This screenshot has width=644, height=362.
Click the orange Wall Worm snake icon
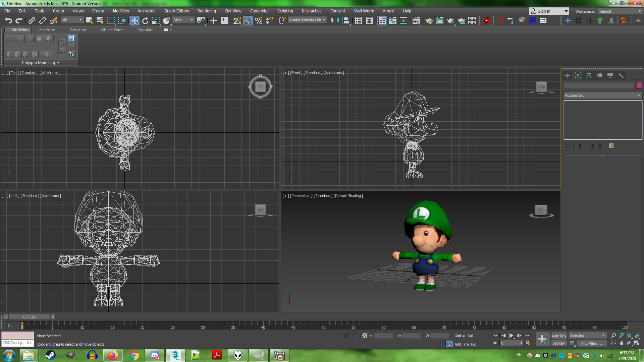[x=624, y=21]
